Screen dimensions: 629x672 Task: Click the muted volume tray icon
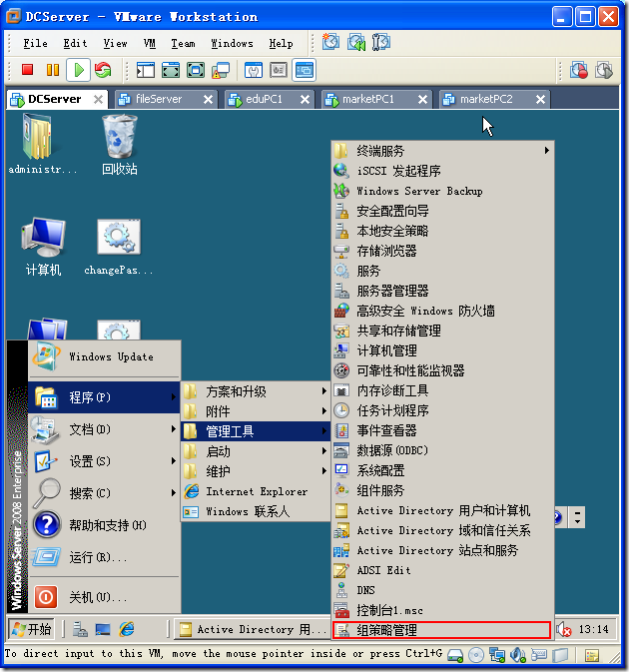pos(564,630)
